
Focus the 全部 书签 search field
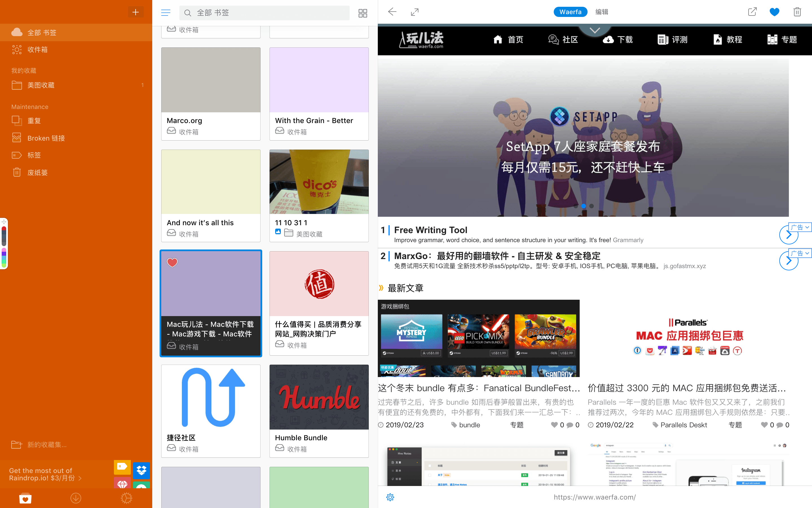pyautogui.click(x=264, y=13)
